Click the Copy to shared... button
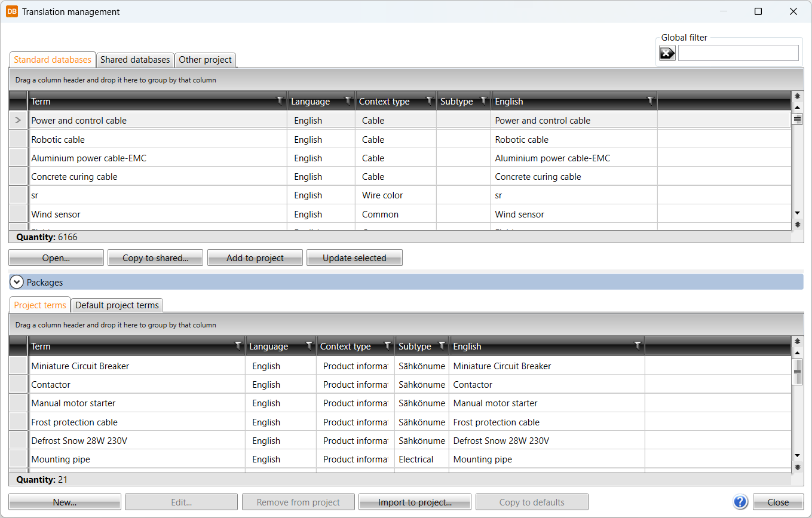Image resolution: width=812 pixels, height=518 pixels. point(155,258)
